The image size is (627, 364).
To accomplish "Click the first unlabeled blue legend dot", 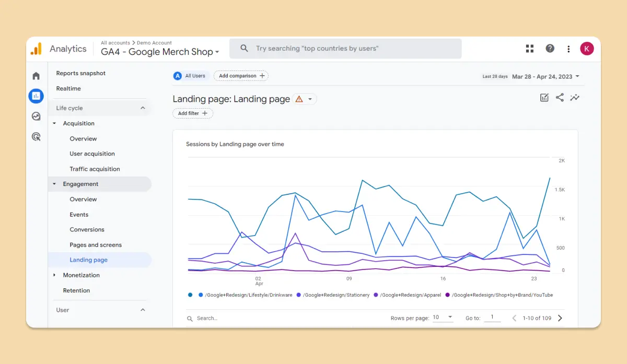I will tap(190, 295).
